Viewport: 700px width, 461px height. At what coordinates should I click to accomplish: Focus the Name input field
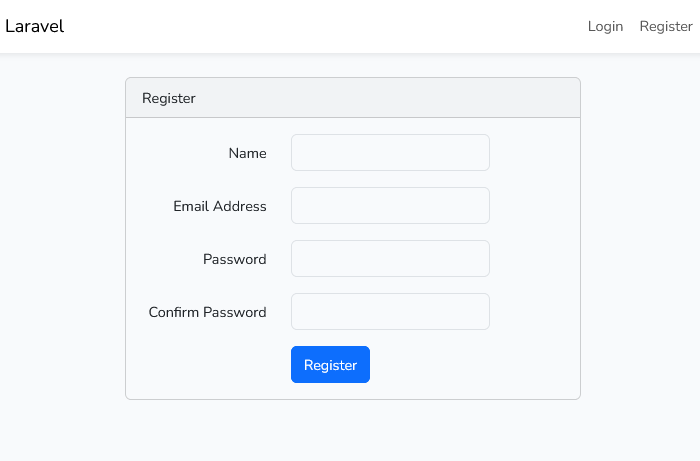[x=390, y=153]
